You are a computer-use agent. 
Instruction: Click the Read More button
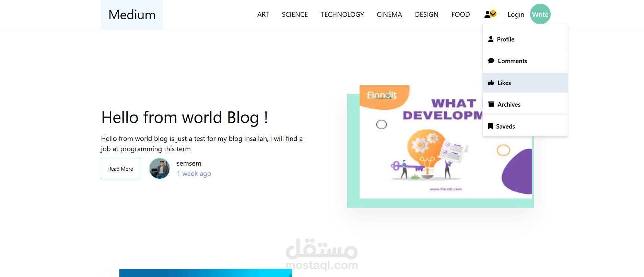(121, 169)
